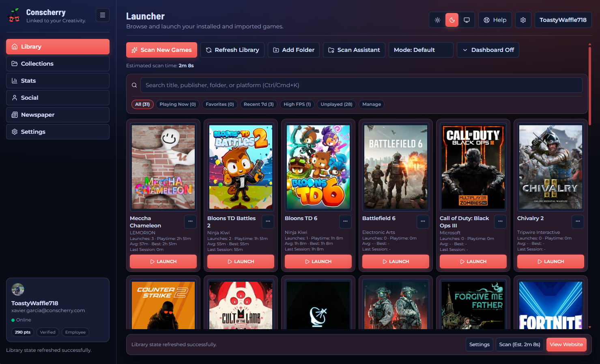The width and height of the screenshot is (600, 364).
Task: Expand the Dashboard Off dropdown
Action: pos(488,50)
